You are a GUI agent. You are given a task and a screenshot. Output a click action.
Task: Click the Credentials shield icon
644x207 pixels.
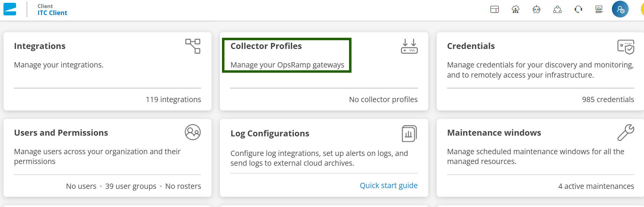pos(626,47)
